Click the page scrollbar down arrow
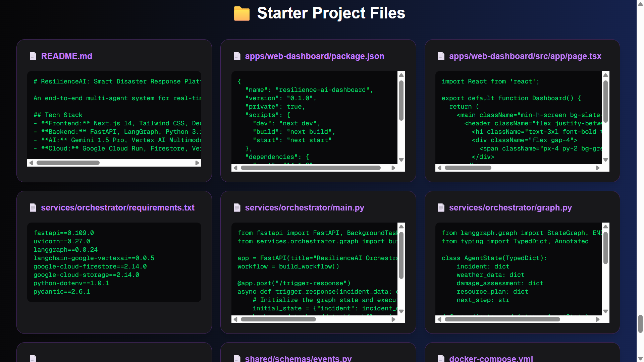This screenshot has height=362, width=644. [x=640, y=359]
